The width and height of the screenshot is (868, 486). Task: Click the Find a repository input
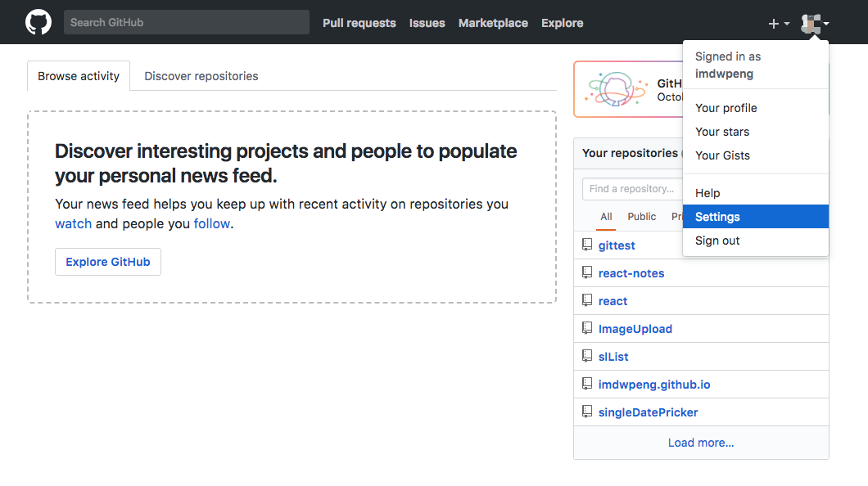[632, 189]
